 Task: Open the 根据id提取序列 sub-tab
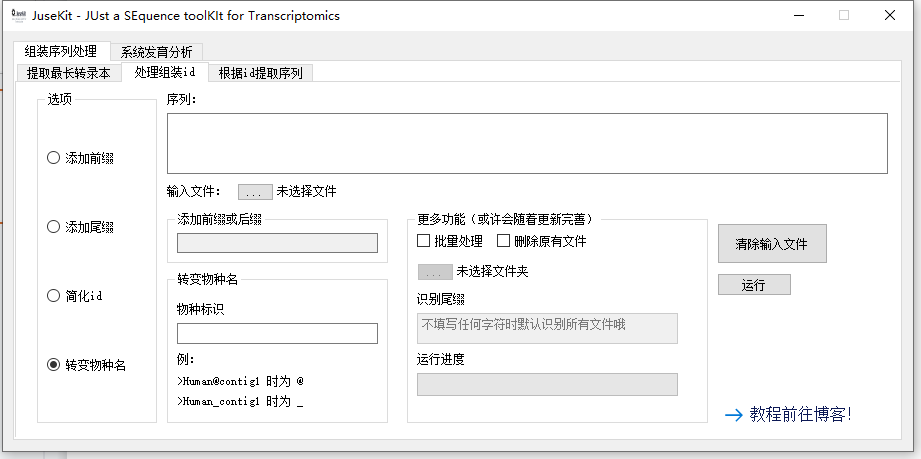[x=260, y=73]
